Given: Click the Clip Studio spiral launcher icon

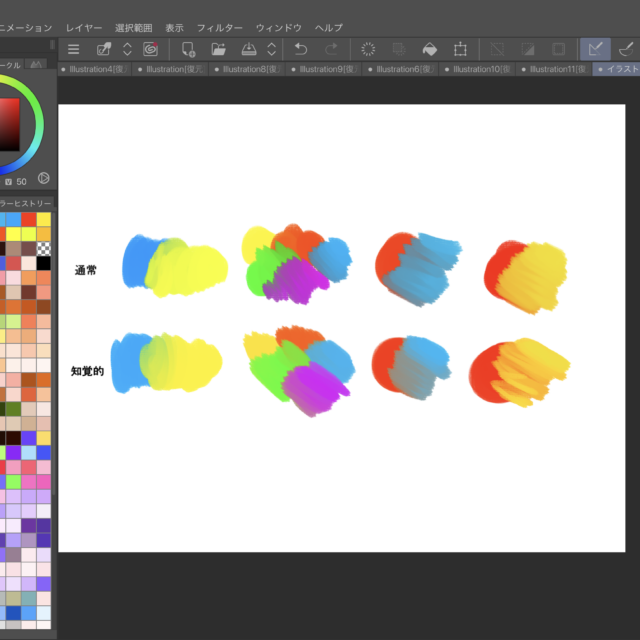Looking at the screenshot, I should [151, 49].
